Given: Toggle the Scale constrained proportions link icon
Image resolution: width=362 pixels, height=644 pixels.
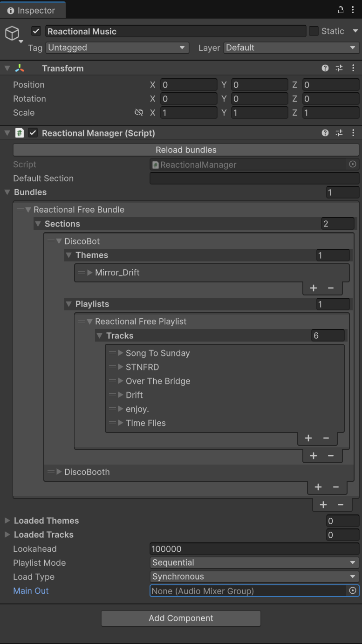Looking at the screenshot, I should (138, 112).
